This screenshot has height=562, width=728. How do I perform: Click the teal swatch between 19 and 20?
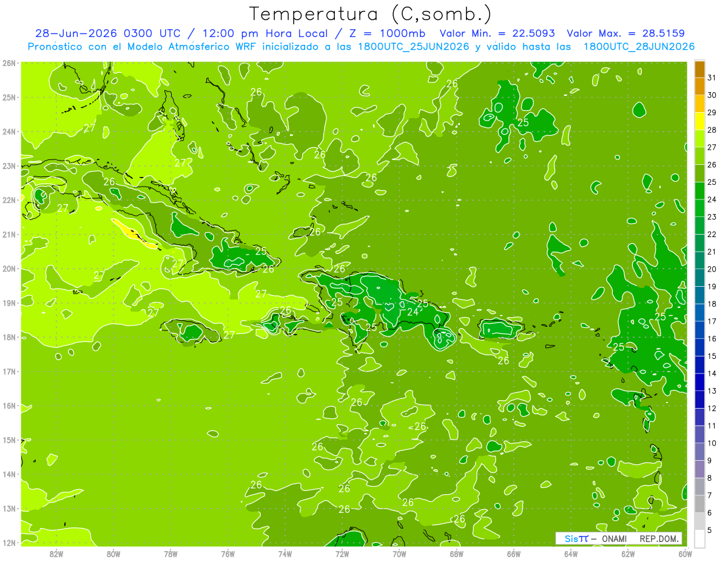pyautogui.click(x=699, y=278)
